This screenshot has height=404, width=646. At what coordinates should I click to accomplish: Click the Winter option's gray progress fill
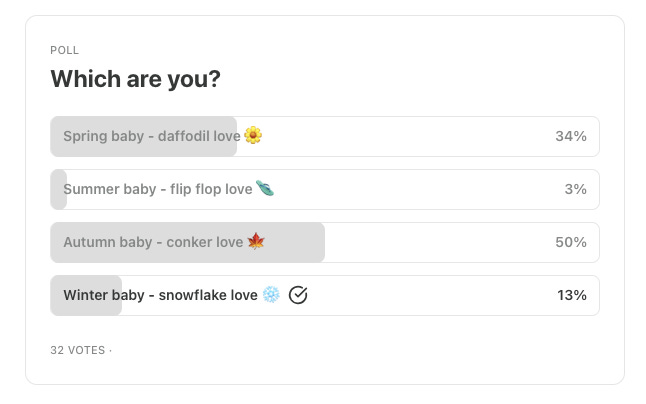(x=86, y=309)
